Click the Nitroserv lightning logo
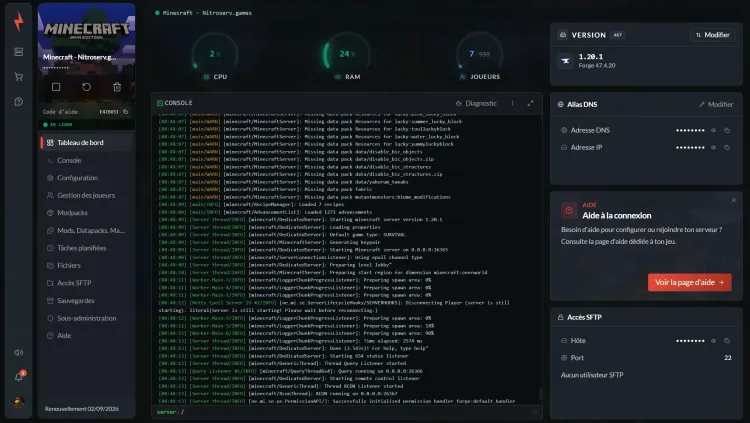This screenshot has width=750, height=423. [x=19, y=22]
